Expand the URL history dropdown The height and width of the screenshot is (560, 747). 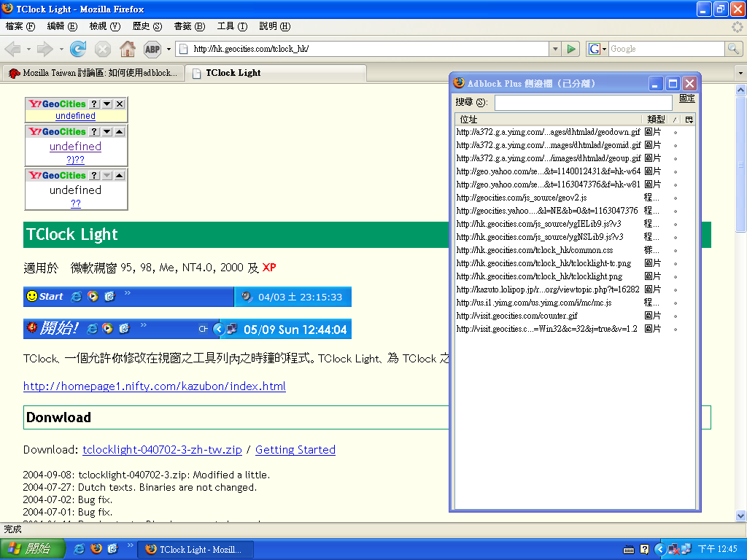click(554, 49)
